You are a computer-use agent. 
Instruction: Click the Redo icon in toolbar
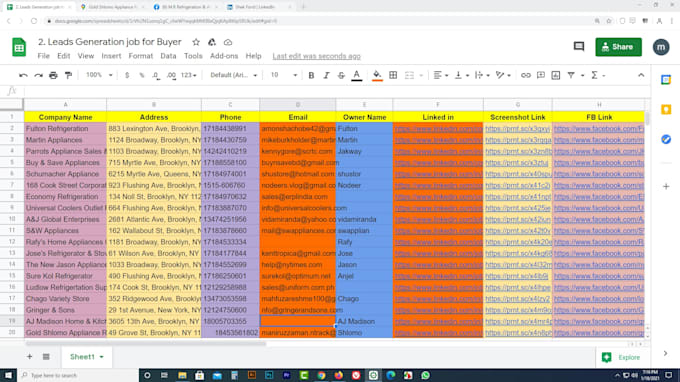click(38, 75)
